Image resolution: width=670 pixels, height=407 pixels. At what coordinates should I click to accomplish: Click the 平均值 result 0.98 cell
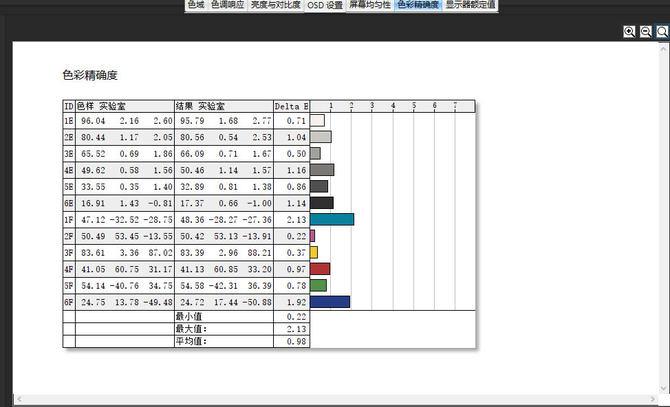click(292, 341)
